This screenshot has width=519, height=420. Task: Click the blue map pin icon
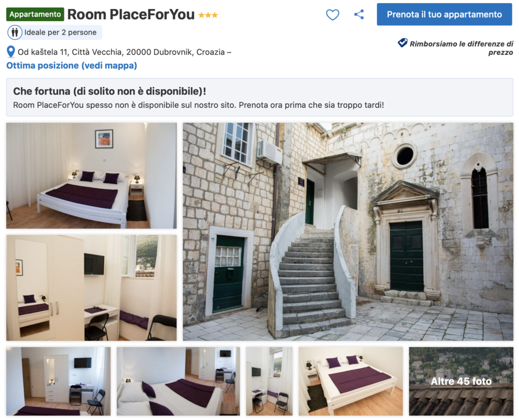[x=11, y=52]
